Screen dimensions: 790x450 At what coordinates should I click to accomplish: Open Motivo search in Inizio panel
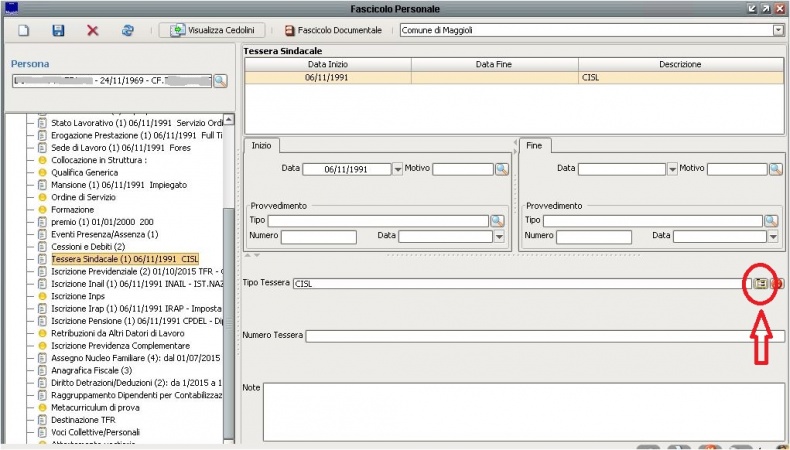pos(502,169)
